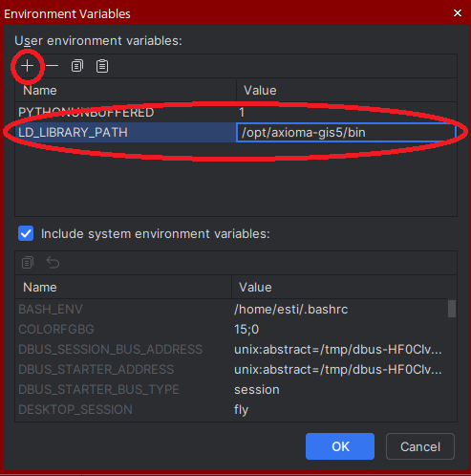Image resolution: width=471 pixels, height=476 pixels.
Task: Cancel the Environment Variables dialog
Action: [420, 446]
